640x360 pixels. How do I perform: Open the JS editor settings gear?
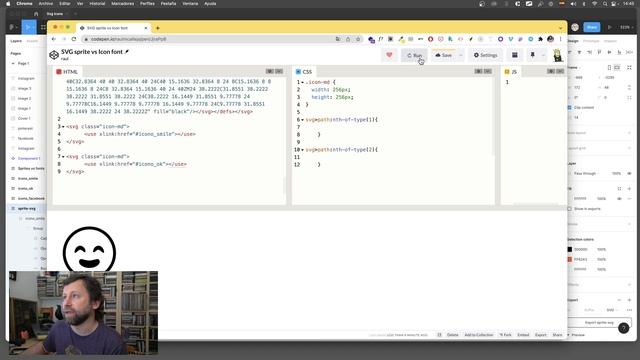tap(551, 71)
